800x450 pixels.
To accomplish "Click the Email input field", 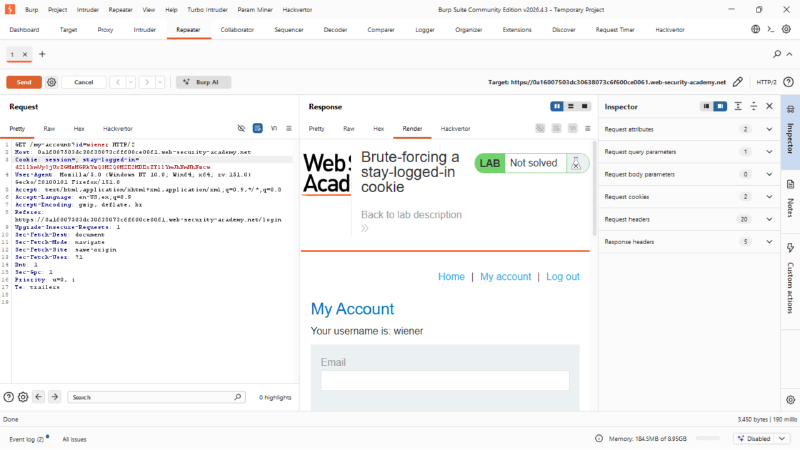I will [445, 381].
